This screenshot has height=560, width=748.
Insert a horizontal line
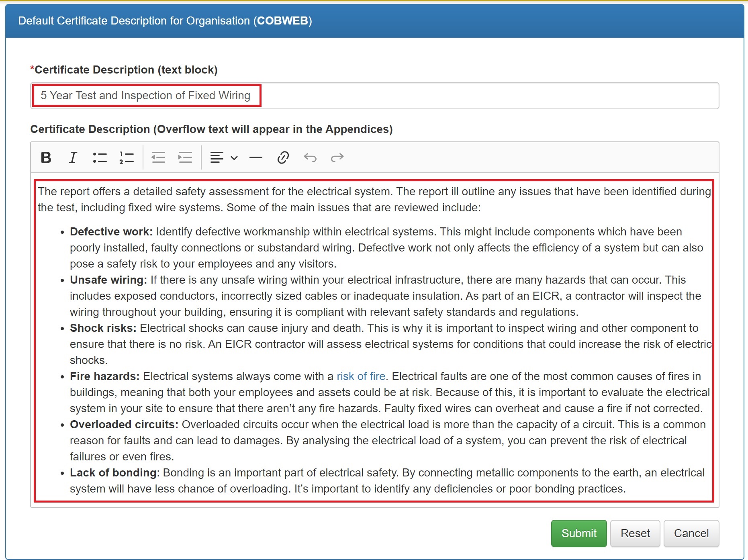point(256,157)
